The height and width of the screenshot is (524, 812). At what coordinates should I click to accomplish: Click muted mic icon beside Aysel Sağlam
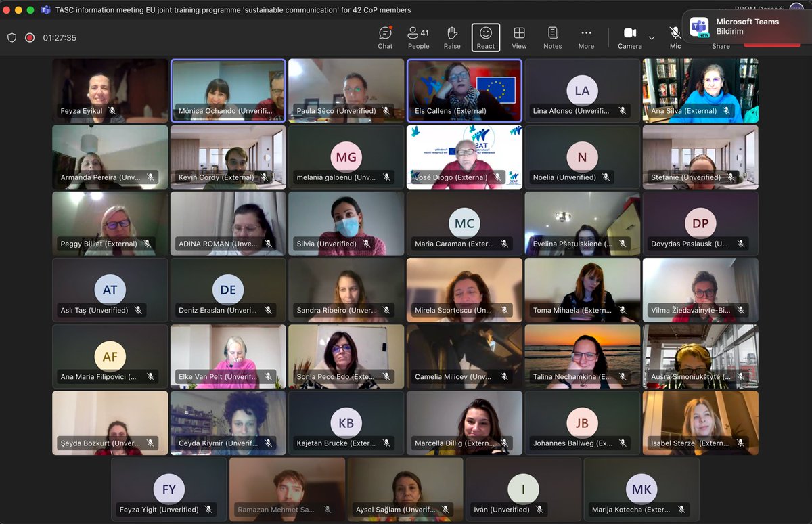[445, 510]
